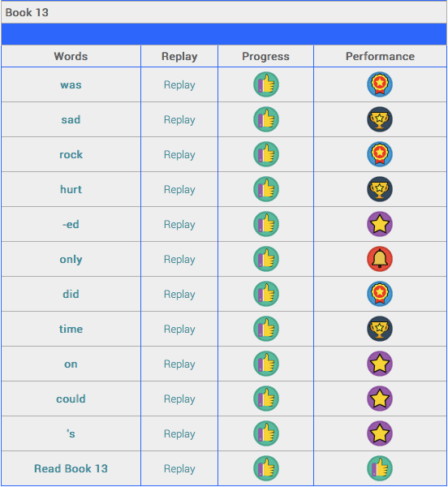Click the red bell icon for 'only'

click(x=379, y=259)
